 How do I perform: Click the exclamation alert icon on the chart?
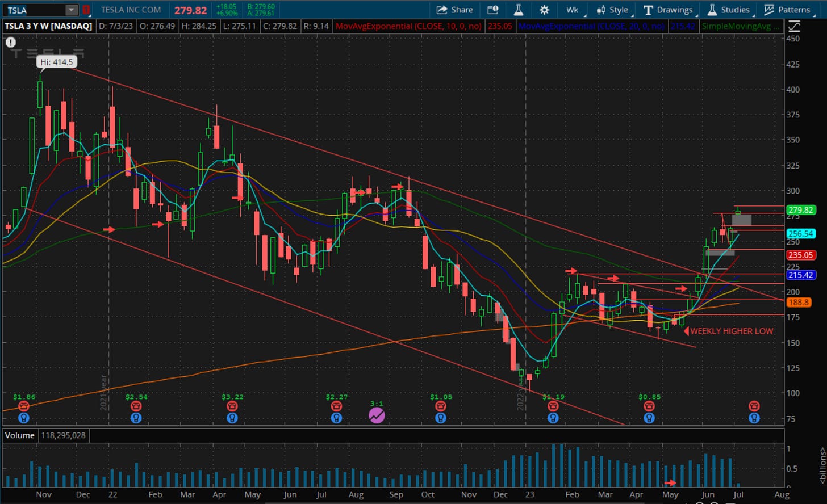point(11,42)
